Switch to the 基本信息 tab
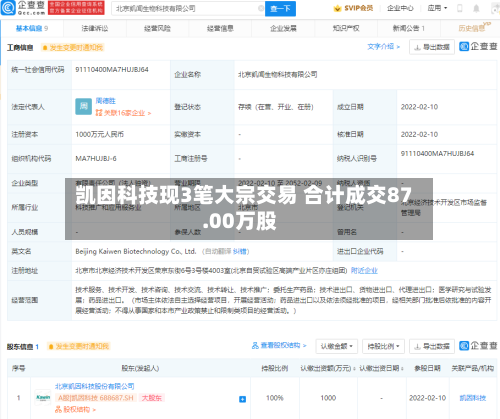500x419 pixels. [32, 28]
